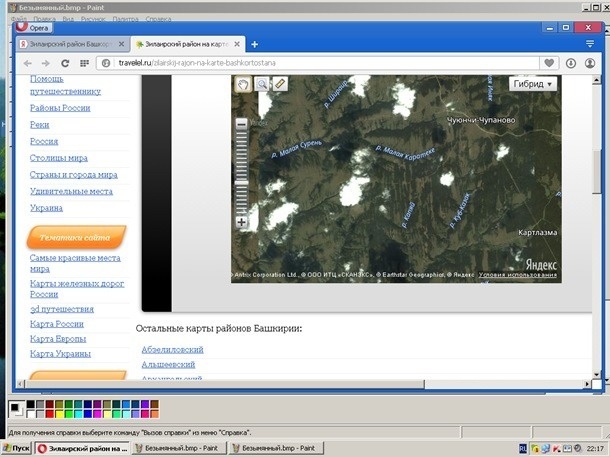The width and height of the screenshot is (610, 457).
Task: Click Условия использования link on map
Action: pos(517,275)
